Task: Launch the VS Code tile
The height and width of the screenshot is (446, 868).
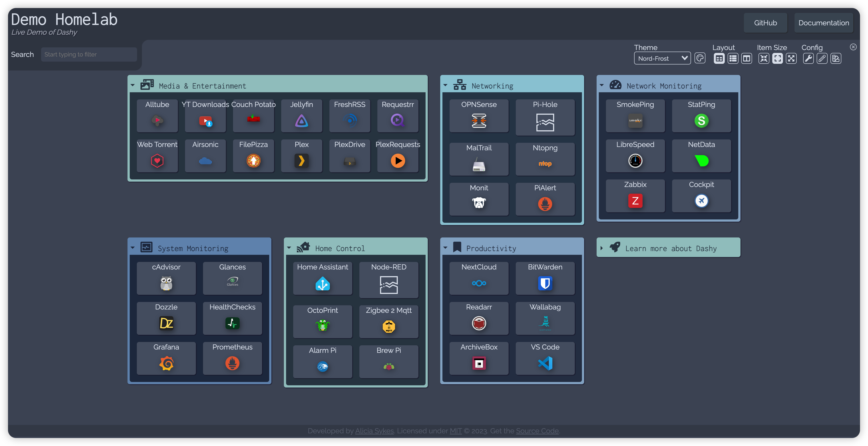Action: coord(545,358)
